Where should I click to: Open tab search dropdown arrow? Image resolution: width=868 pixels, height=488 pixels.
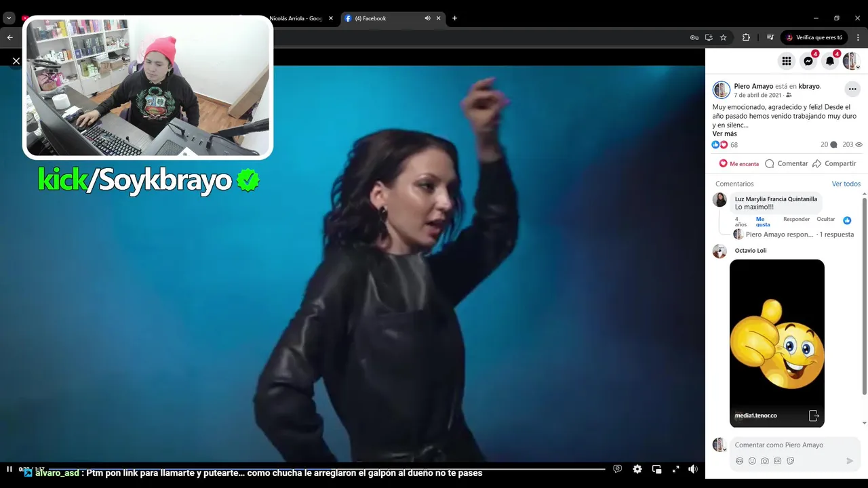click(9, 18)
